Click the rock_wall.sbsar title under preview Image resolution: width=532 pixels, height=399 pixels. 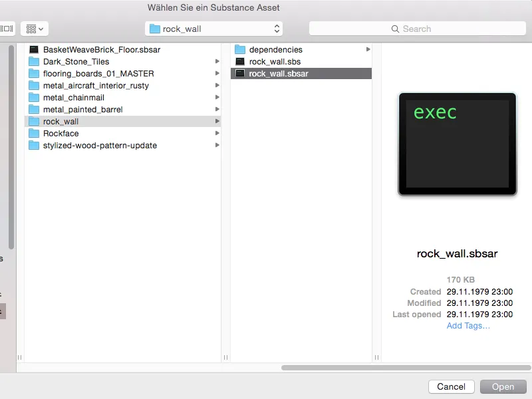(x=457, y=254)
